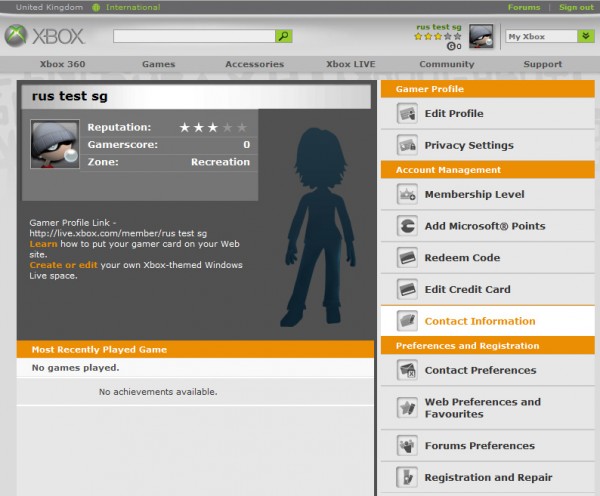Open Edit Credit Card
The width and height of the screenshot is (600, 496).
[x=488, y=289]
